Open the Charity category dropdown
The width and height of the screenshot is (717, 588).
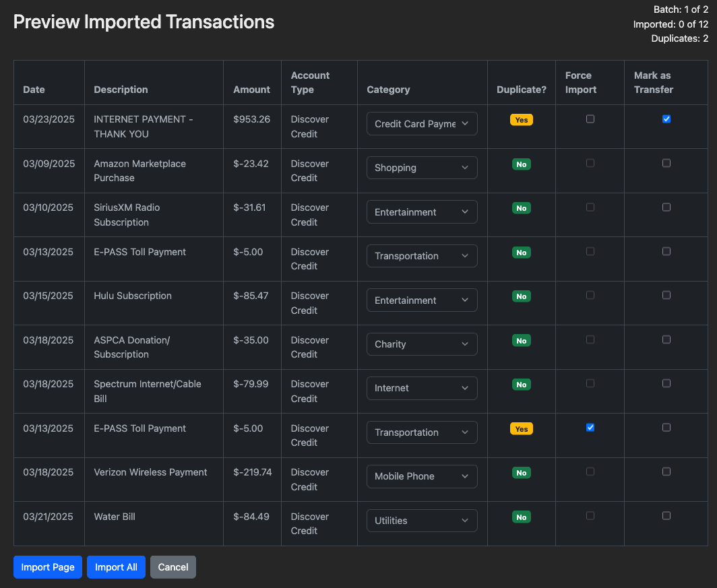422,344
